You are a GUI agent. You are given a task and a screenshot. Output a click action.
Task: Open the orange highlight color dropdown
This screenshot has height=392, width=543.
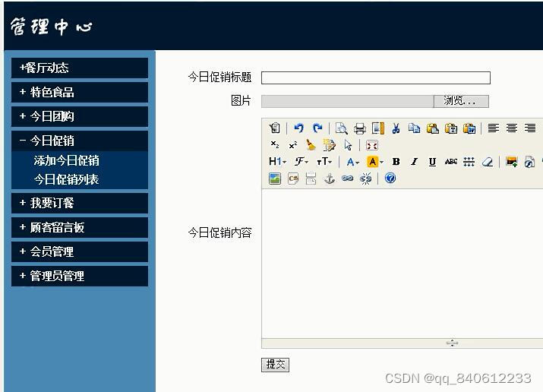374,161
